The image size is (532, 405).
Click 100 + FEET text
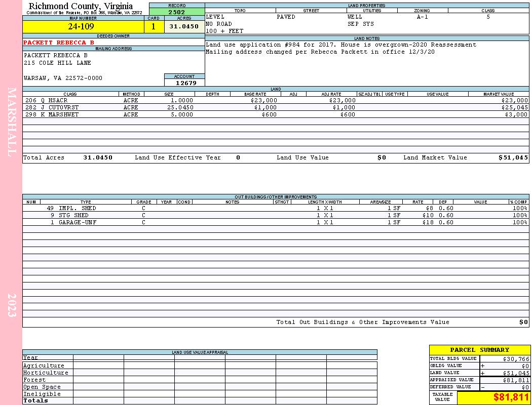tap(224, 31)
